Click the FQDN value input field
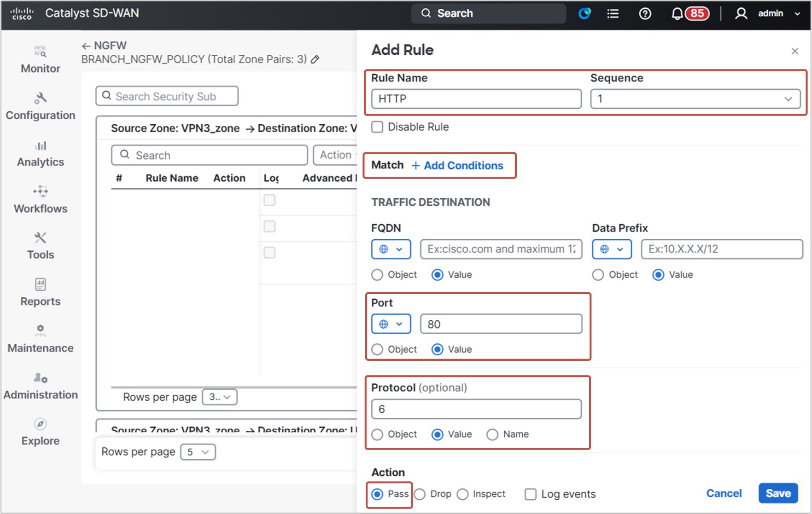The height and width of the screenshot is (514, 812). click(x=501, y=249)
